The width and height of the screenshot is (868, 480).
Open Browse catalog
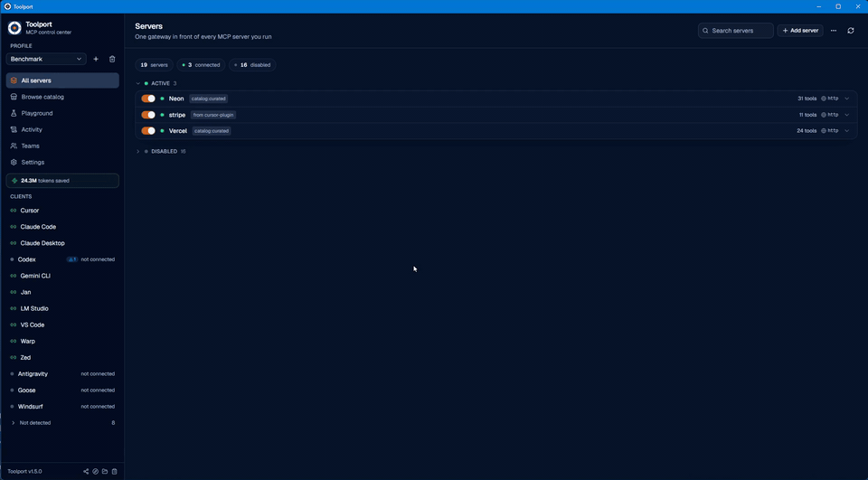(x=62, y=97)
